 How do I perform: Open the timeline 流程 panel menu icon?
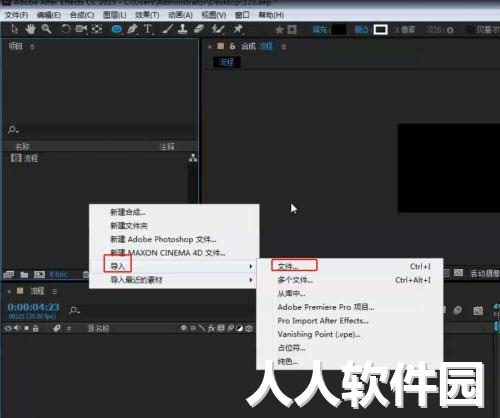tap(55, 292)
